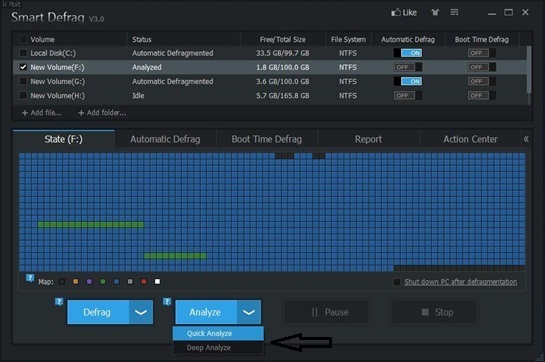545x362 pixels.
Task: Open the skin (shirt) icon
Action: pyautogui.click(x=435, y=13)
